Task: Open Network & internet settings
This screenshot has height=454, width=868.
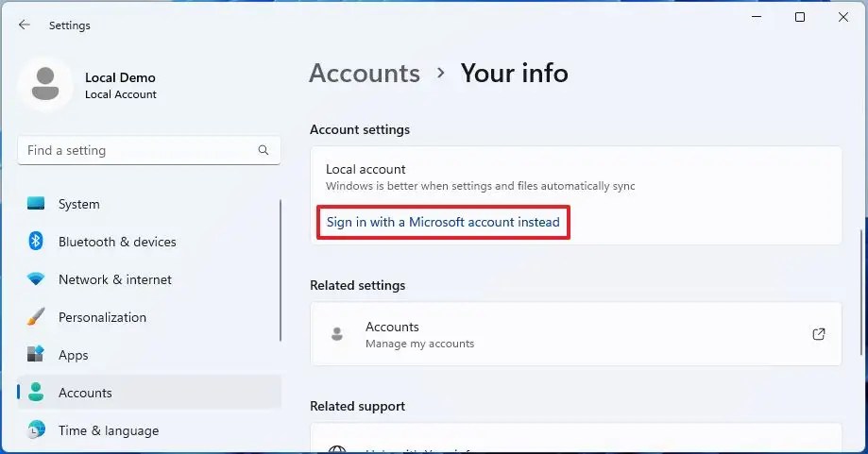Action: coord(149,278)
